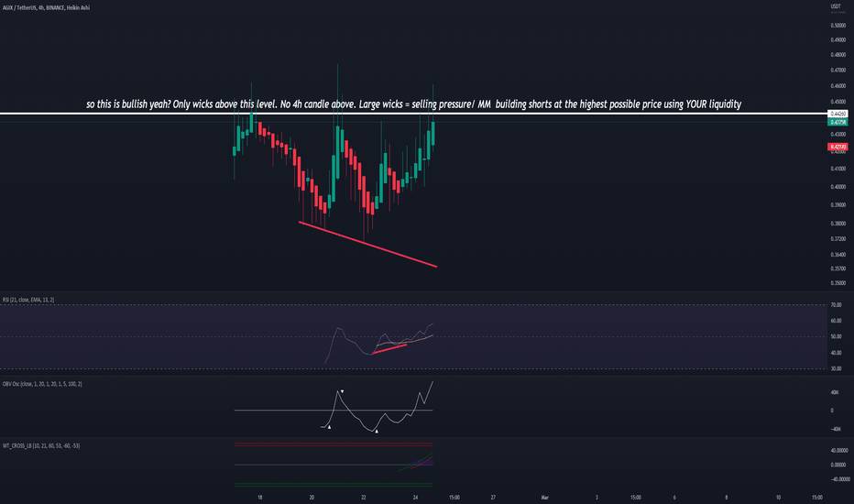The height and width of the screenshot is (504, 854).
Task: Click the 0.38000 price axis value
Action: coord(838,223)
